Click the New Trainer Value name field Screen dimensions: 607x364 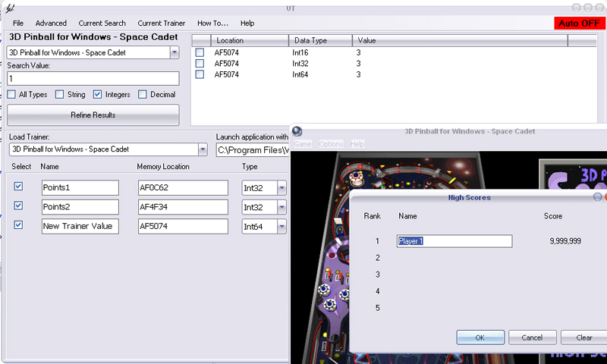pyautogui.click(x=80, y=226)
